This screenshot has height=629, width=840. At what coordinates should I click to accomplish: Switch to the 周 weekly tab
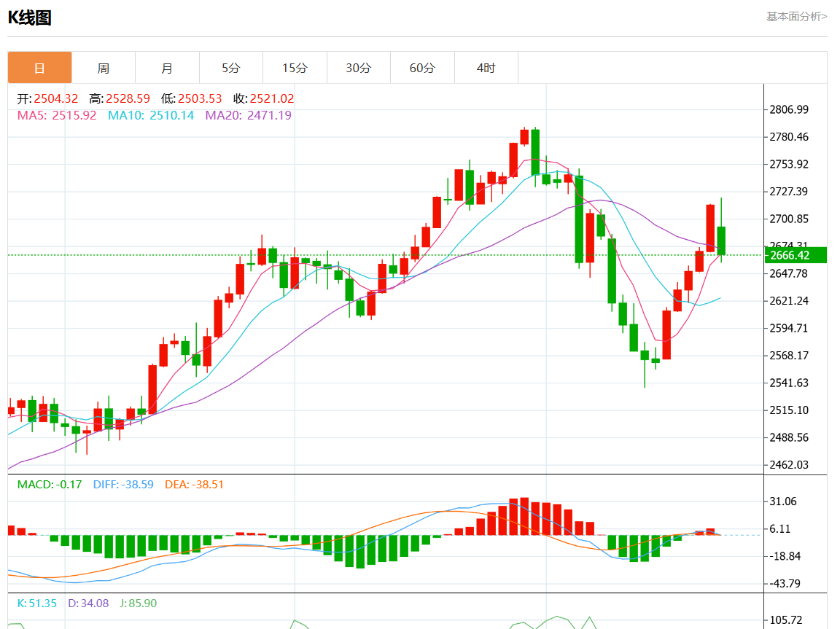click(x=104, y=68)
